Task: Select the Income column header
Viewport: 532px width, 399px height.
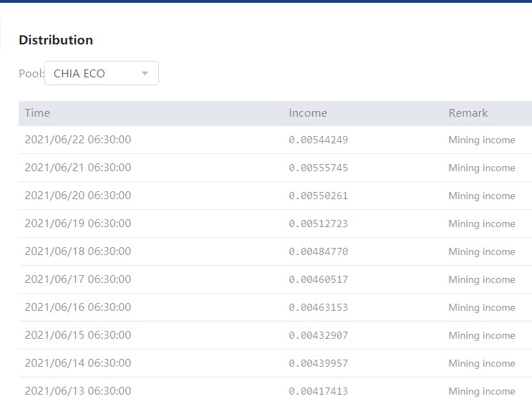Action: pyautogui.click(x=308, y=112)
